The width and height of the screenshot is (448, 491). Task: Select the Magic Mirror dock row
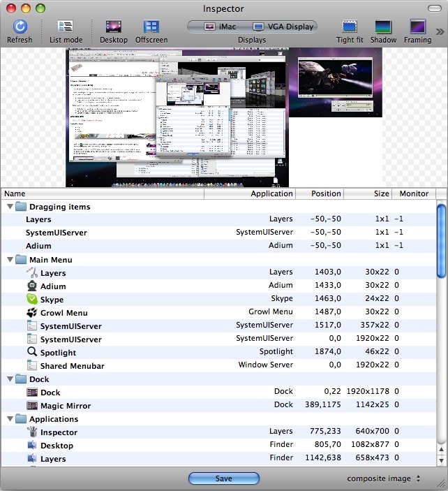(218, 405)
